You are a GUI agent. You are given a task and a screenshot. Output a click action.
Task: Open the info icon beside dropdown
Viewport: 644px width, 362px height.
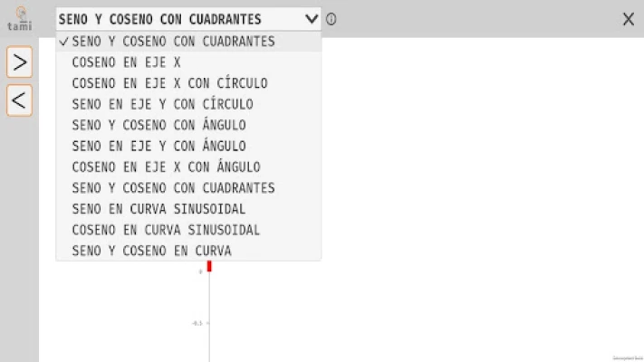point(332,19)
